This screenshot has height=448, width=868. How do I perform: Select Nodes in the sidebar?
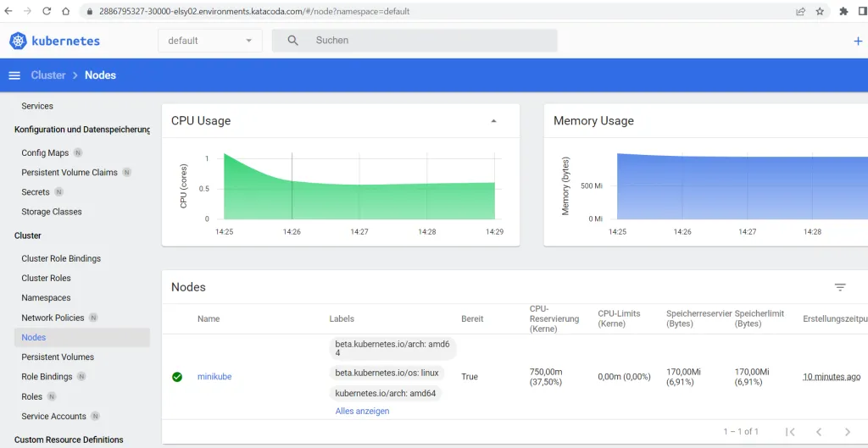(x=82, y=337)
